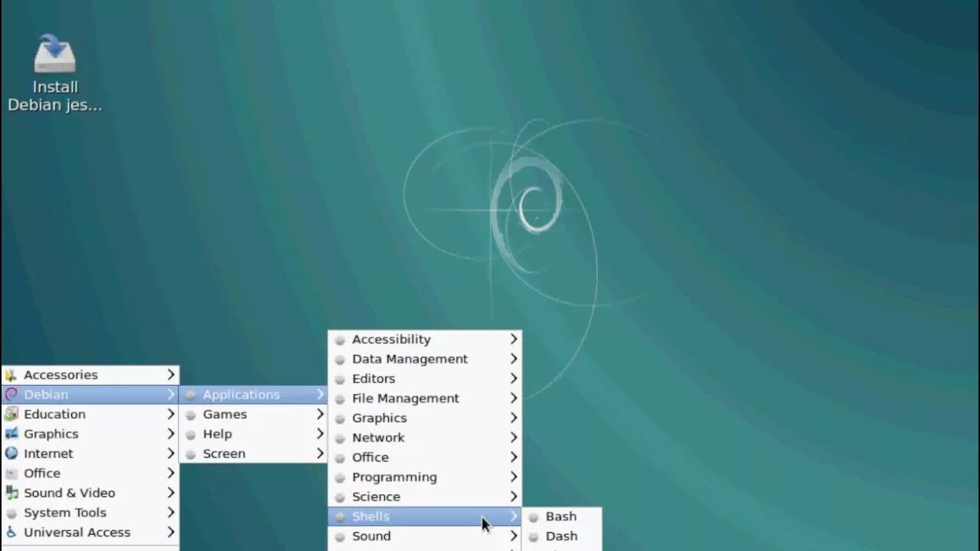This screenshot has height=551, width=980.
Task: Open the Games submenu entry
Action: point(253,414)
